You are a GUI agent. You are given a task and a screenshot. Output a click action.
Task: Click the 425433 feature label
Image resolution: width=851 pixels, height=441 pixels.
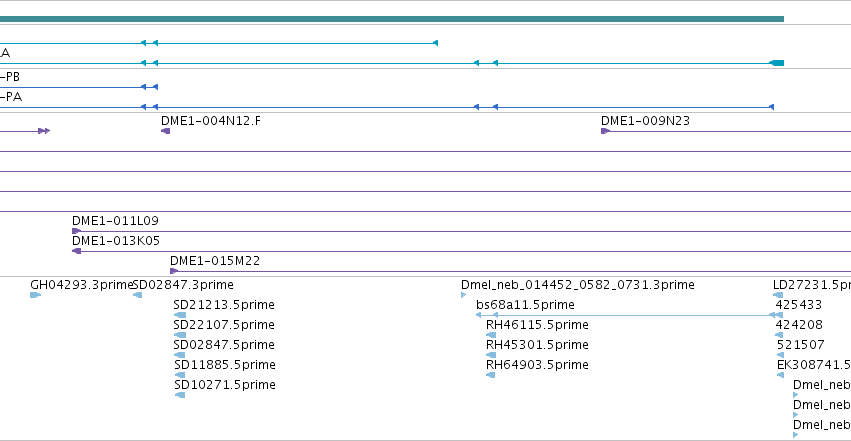tap(799, 305)
